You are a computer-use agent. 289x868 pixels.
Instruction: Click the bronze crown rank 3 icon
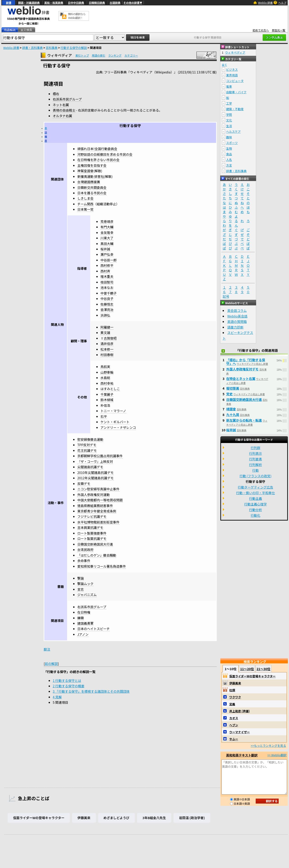225,690
